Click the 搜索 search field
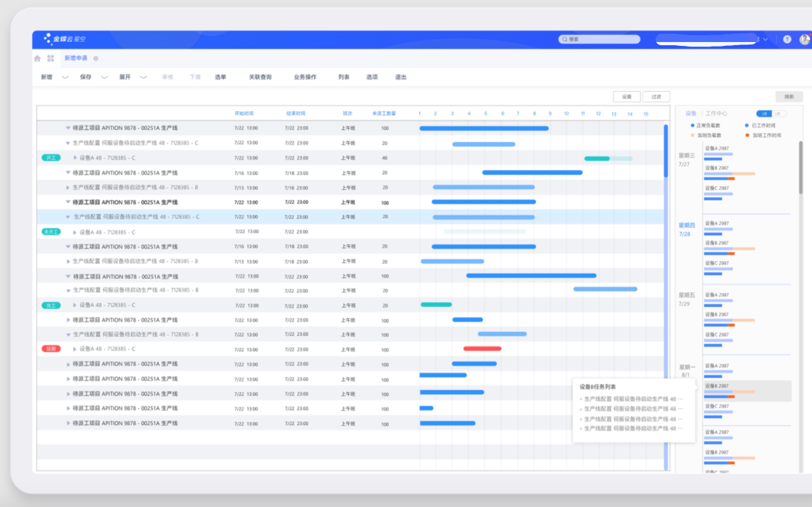Screen dimensions: 812x507 (599, 39)
